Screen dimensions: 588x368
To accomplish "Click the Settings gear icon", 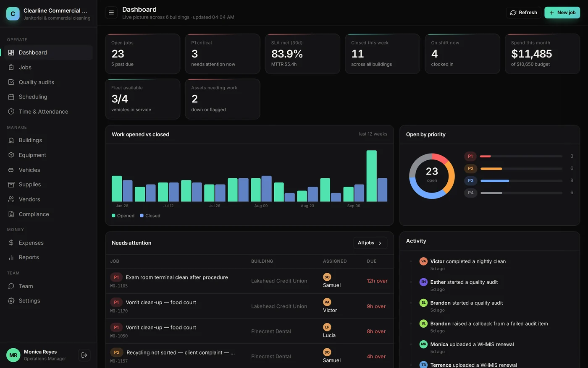I will (x=11, y=301).
